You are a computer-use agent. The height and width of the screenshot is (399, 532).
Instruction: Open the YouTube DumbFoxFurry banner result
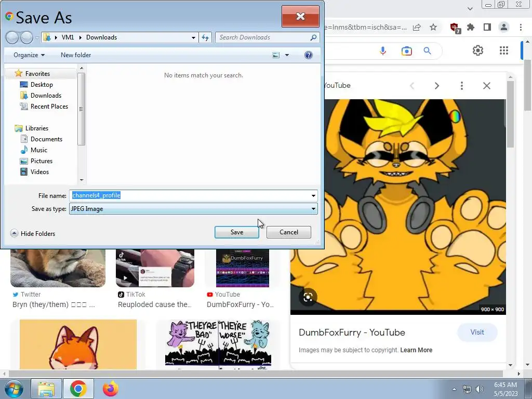(243, 268)
